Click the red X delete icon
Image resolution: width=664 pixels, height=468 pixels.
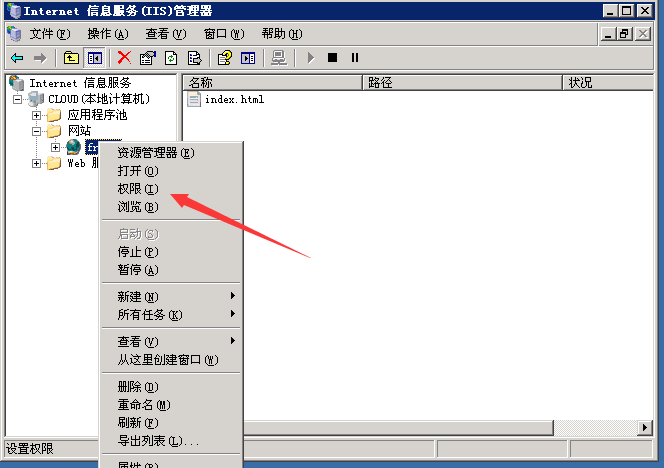[x=124, y=58]
